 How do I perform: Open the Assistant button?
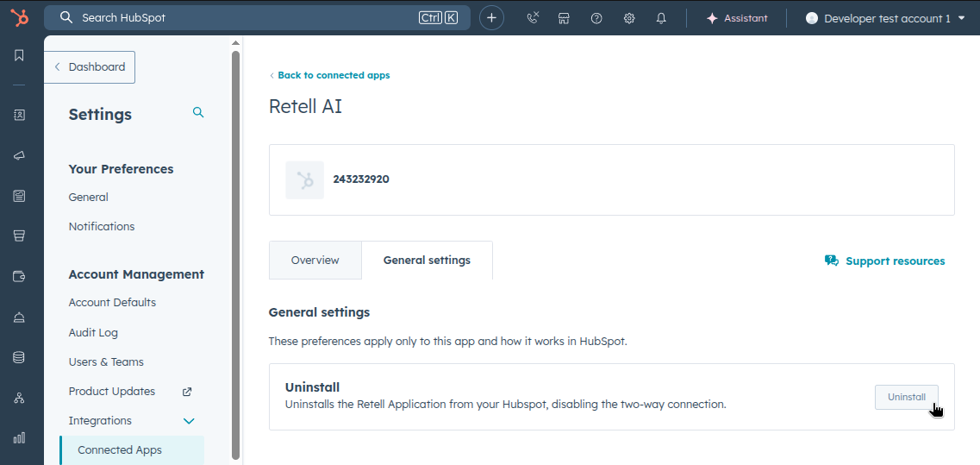click(737, 18)
